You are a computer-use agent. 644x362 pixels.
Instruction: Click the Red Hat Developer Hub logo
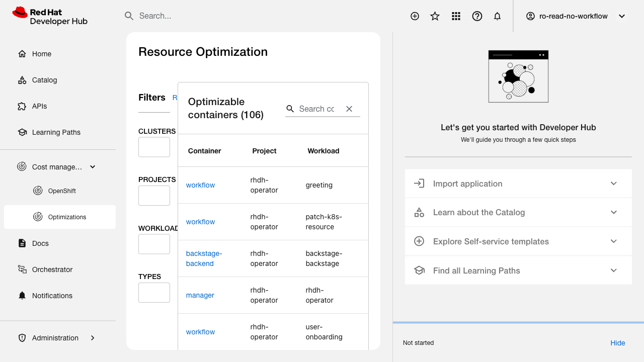tap(50, 16)
